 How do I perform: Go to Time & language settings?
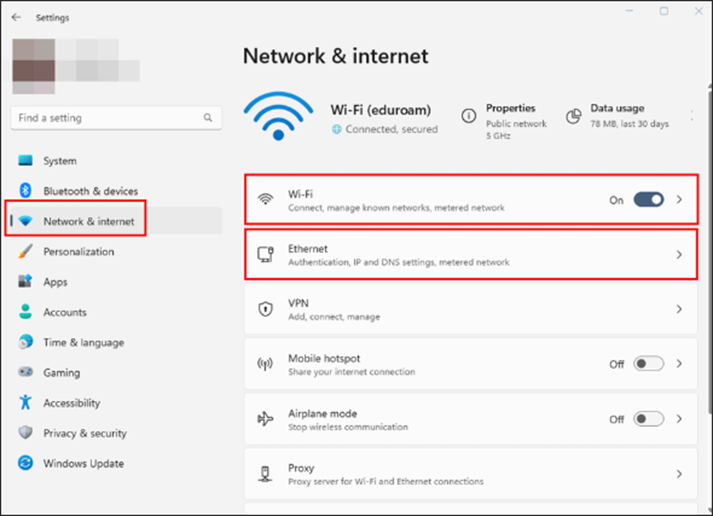click(x=83, y=343)
